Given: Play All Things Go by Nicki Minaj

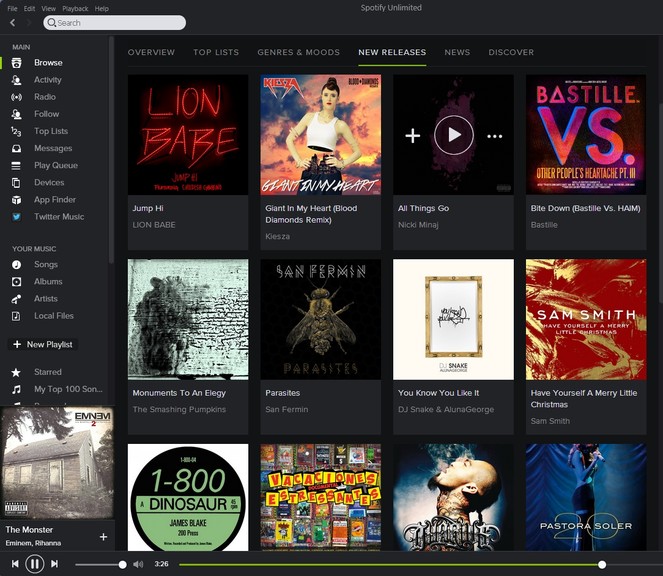Looking at the screenshot, I should (454, 135).
